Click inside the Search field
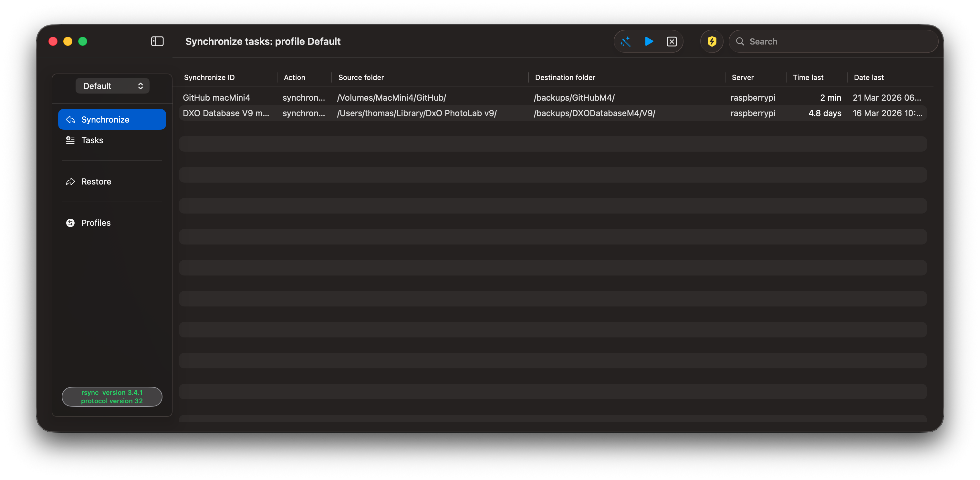Image resolution: width=980 pixels, height=480 pixels. click(837, 41)
